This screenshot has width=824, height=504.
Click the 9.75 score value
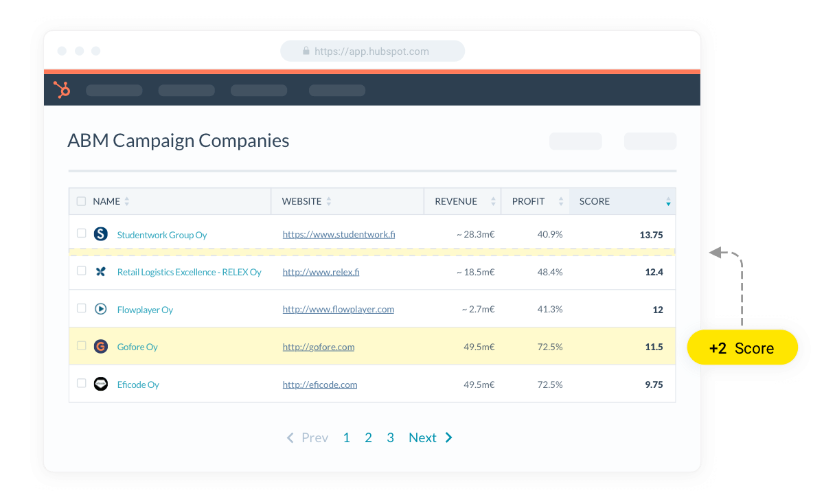(x=654, y=385)
